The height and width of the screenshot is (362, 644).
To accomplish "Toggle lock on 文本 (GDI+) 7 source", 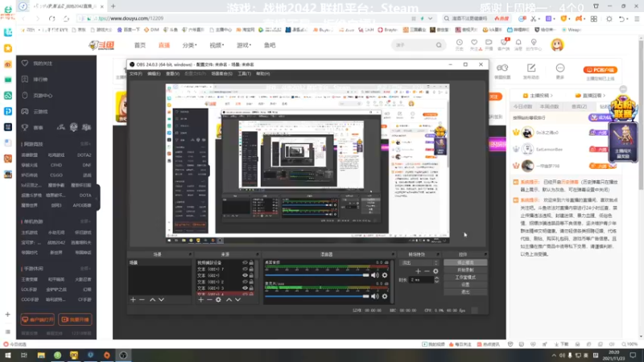I will pyautogui.click(x=251, y=269).
